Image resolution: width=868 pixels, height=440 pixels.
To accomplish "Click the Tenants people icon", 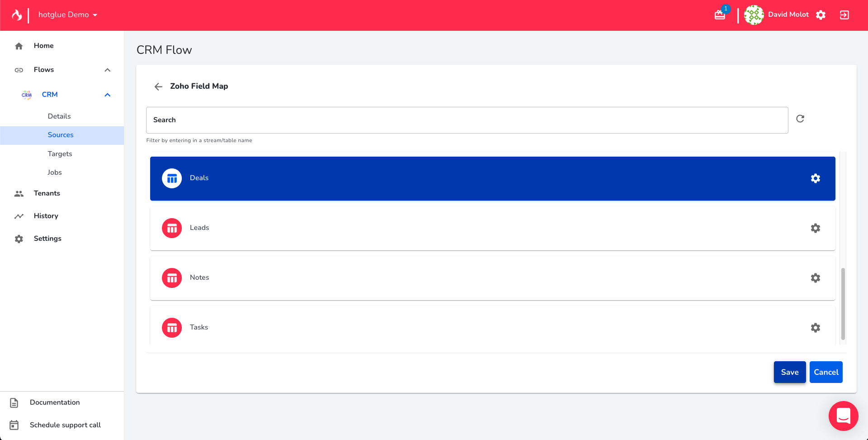I will [x=19, y=193].
